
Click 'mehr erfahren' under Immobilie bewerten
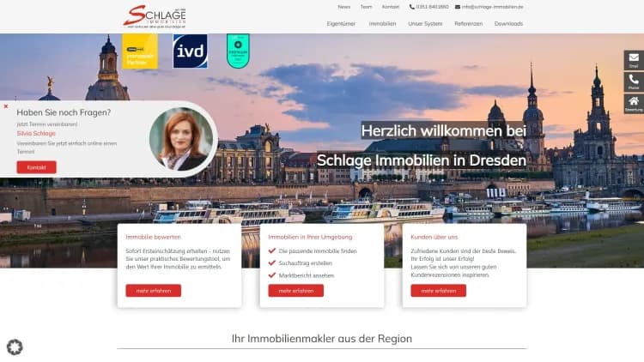(153, 291)
